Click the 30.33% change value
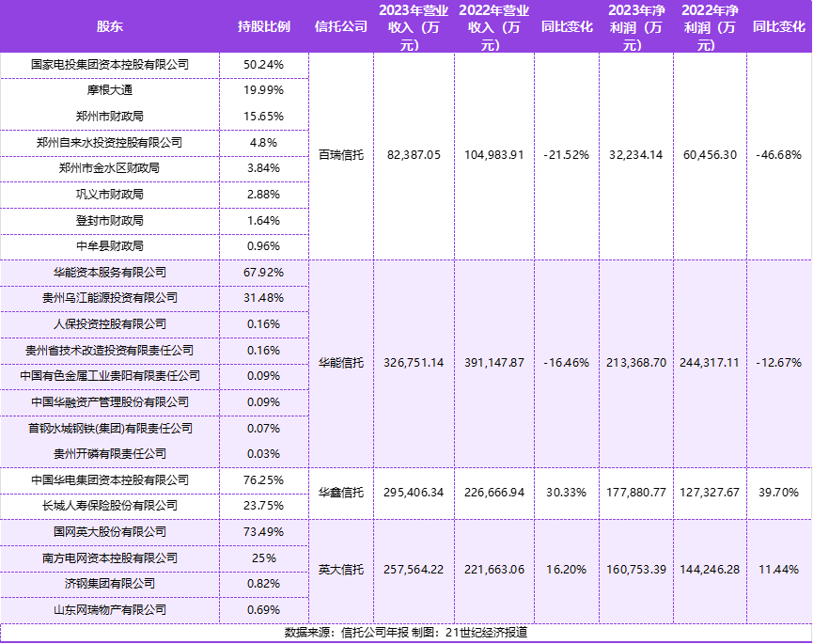 [566, 492]
